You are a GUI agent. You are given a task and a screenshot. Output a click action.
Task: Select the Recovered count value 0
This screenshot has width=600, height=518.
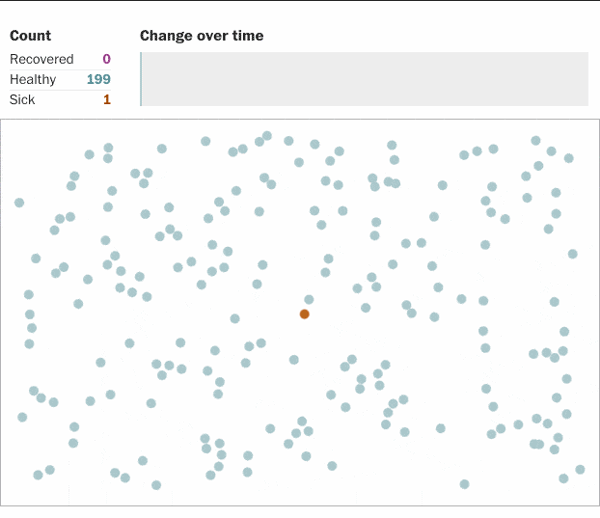tap(106, 60)
